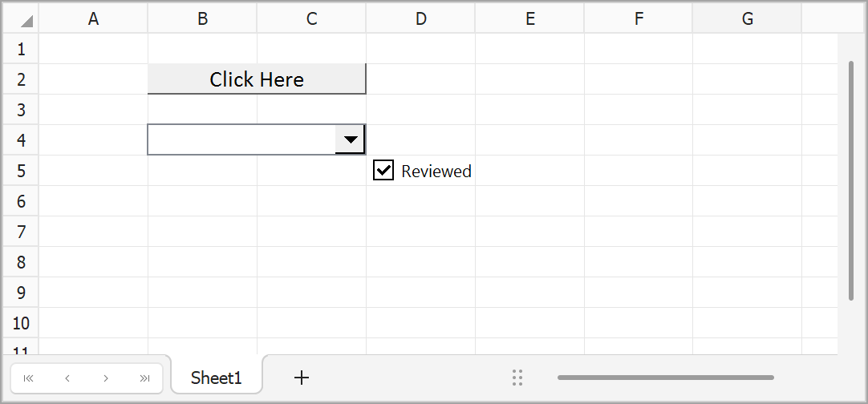The width and height of the screenshot is (868, 404).
Task: Click the tab bar splitter dots handle
Action: coord(517,378)
